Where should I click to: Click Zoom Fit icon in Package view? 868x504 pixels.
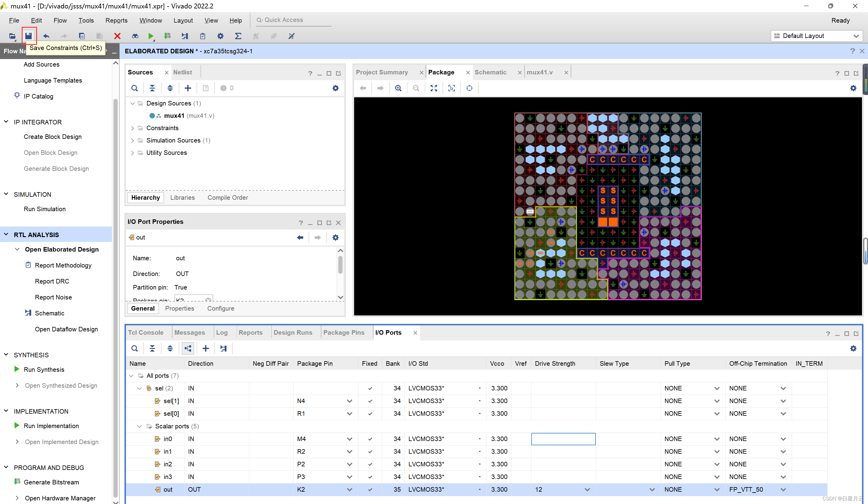[434, 88]
